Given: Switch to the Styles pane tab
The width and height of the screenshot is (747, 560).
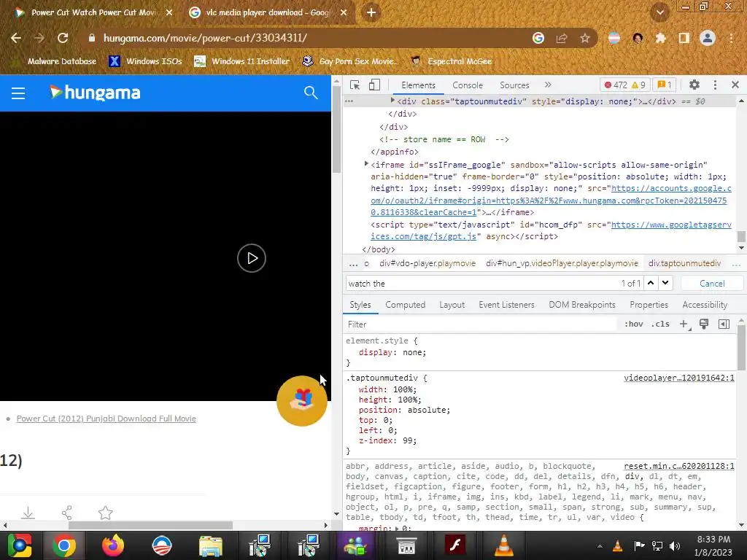Looking at the screenshot, I should 360,305.
